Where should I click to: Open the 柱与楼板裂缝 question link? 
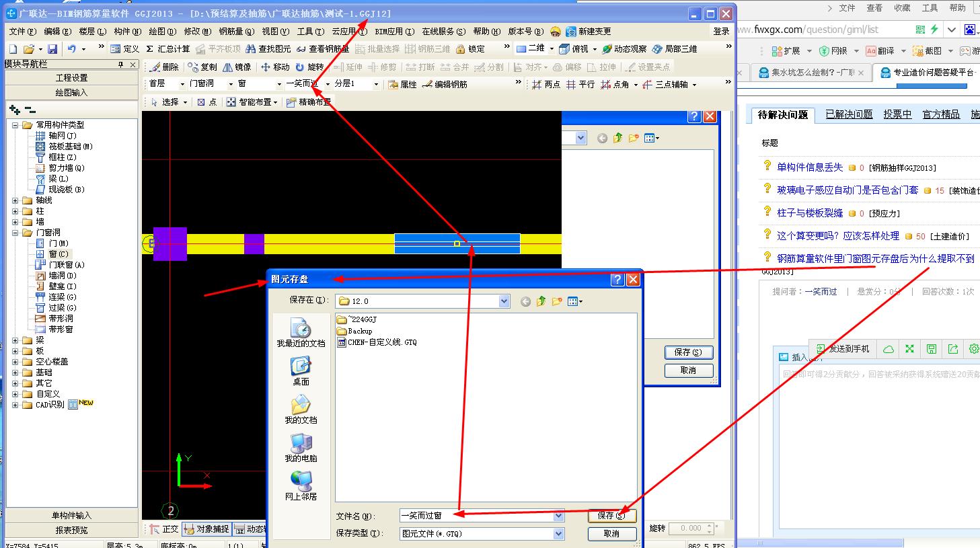point(810,213)
